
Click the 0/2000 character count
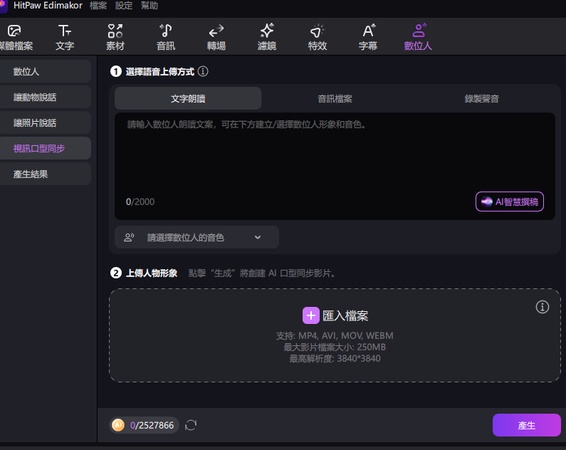point(140,201)
